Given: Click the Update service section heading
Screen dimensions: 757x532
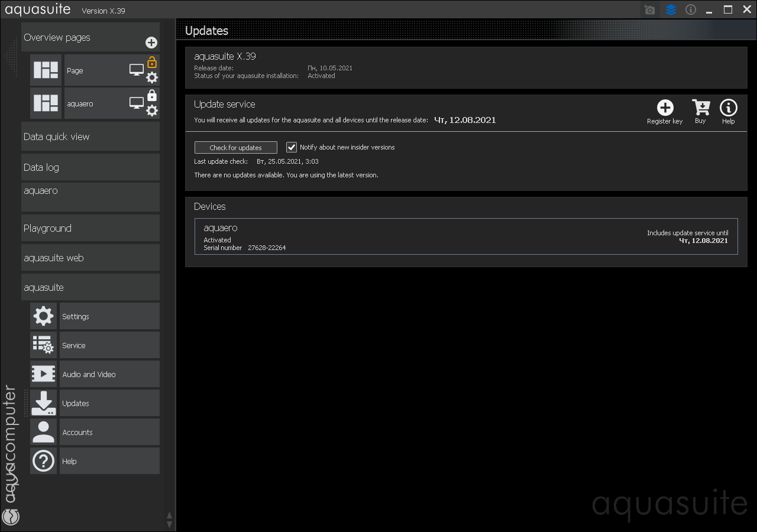Looking at the screenshot, I should pos(225,104).
